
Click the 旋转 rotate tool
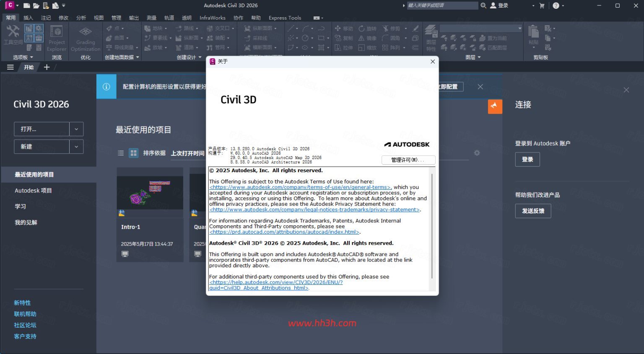click(367, 28)
